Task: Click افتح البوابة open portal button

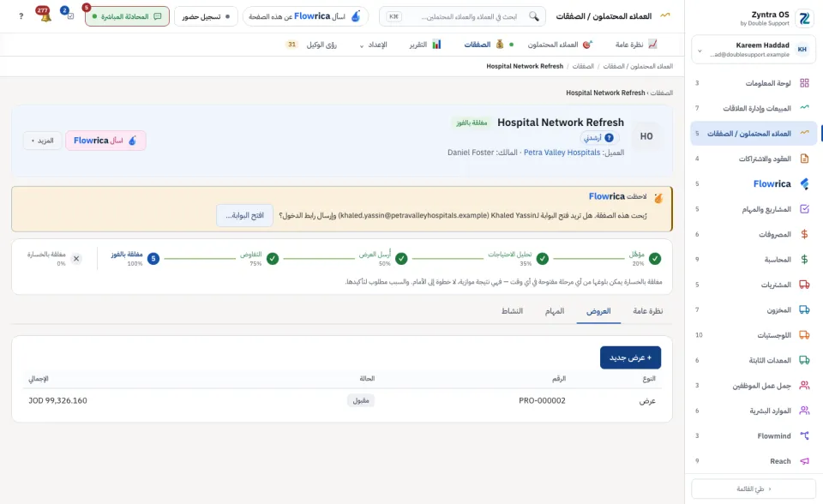Action: (x=244, y=215)
